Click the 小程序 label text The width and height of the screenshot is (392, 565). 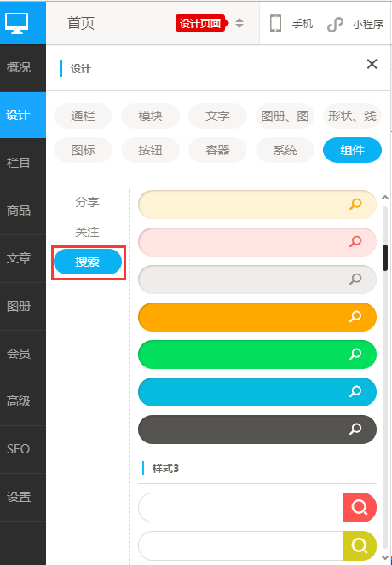pos(368,25)
